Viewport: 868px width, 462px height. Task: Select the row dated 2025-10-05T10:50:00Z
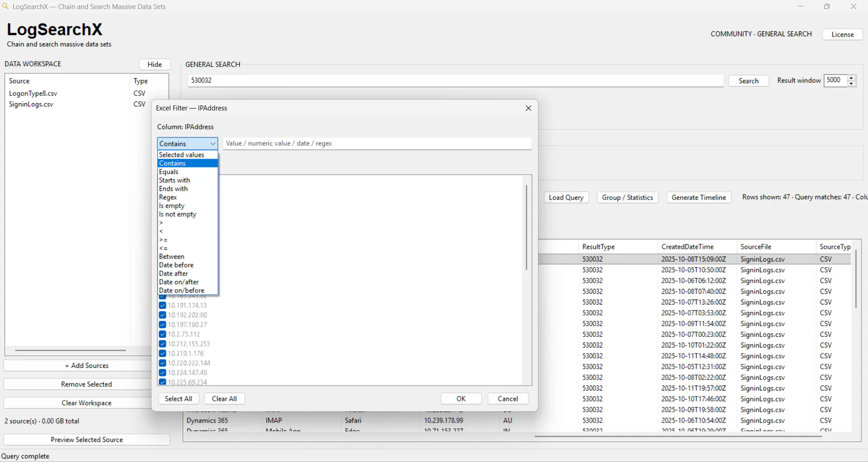tap(694, 270)
